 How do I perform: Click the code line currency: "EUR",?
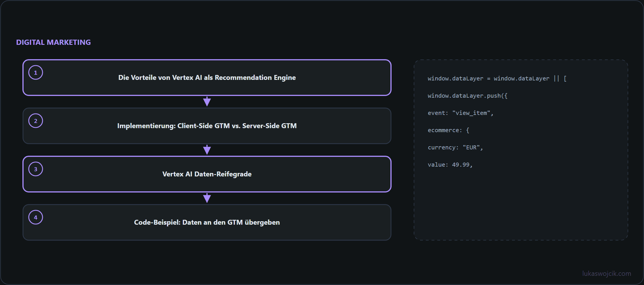455,147
